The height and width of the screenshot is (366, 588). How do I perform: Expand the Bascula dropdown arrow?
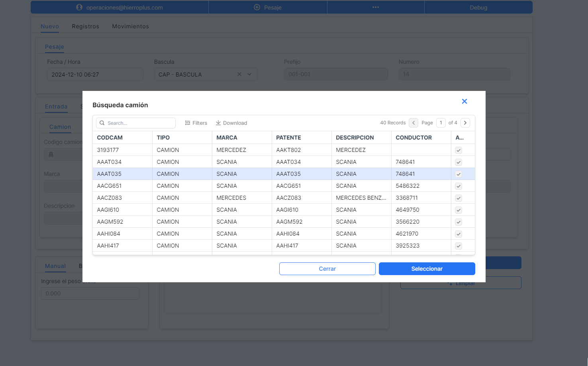point(249,74)
